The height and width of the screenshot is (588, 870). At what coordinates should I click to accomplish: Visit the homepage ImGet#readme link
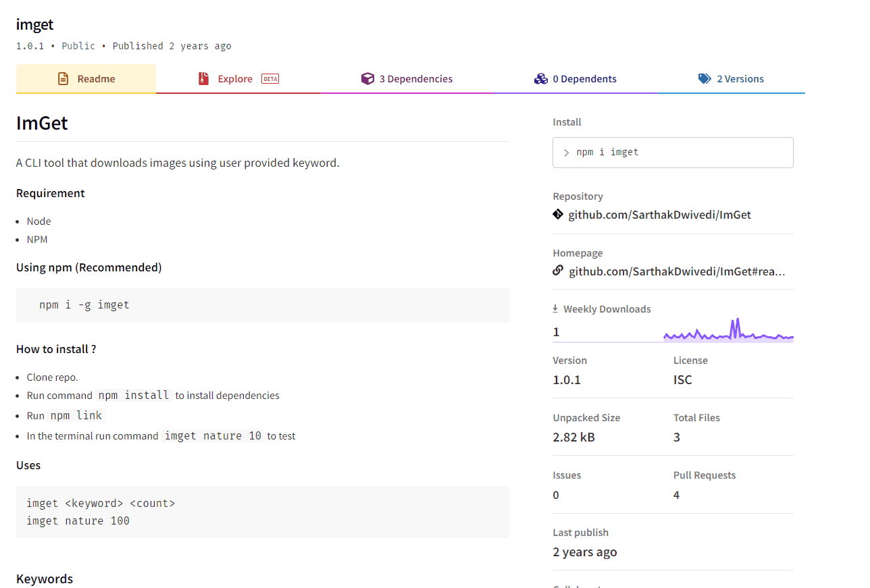(x=677, y=271)
